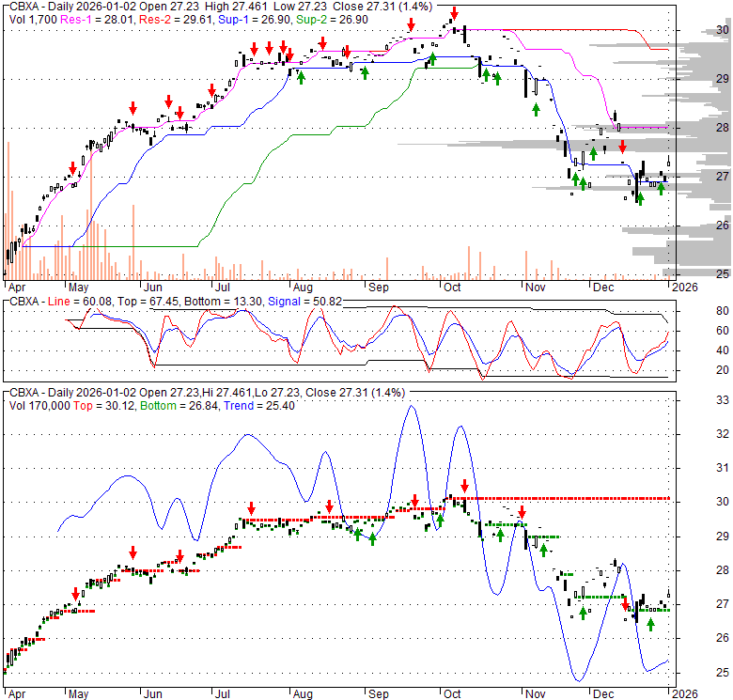
Task: Select the lowest green arrow in December on bottom chart
Action: click(650, 623)
